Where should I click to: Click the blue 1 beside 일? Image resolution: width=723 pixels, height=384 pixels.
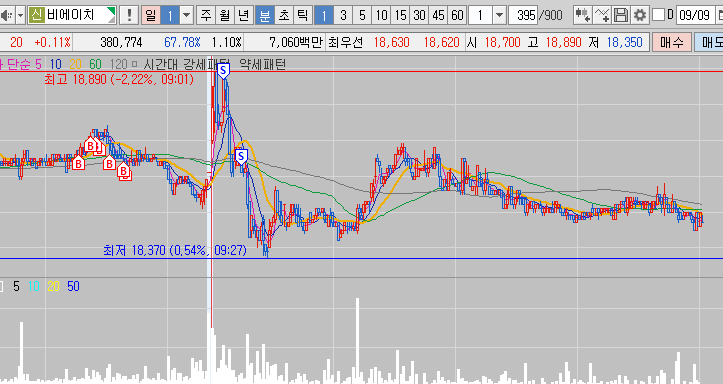[169, 16]
